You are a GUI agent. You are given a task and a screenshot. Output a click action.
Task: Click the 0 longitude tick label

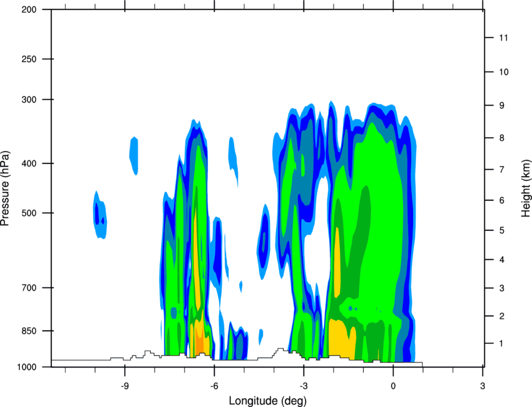coord(393,386)
